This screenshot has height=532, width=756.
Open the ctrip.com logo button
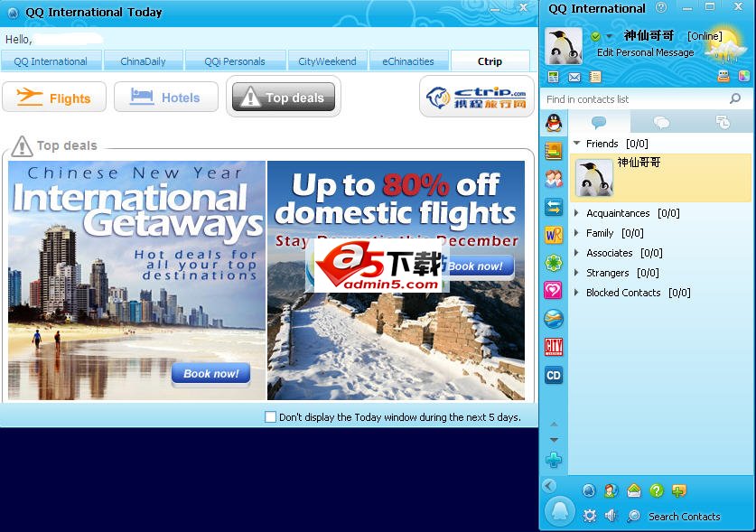pyautogui.click(x=477, y=97)
